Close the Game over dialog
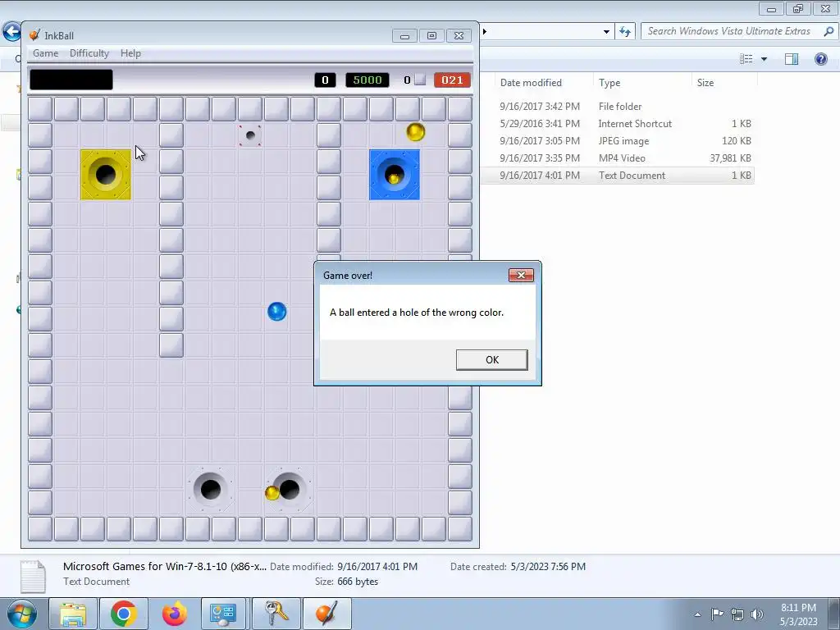This screenshot has height=630, width=840. (521, 276)
